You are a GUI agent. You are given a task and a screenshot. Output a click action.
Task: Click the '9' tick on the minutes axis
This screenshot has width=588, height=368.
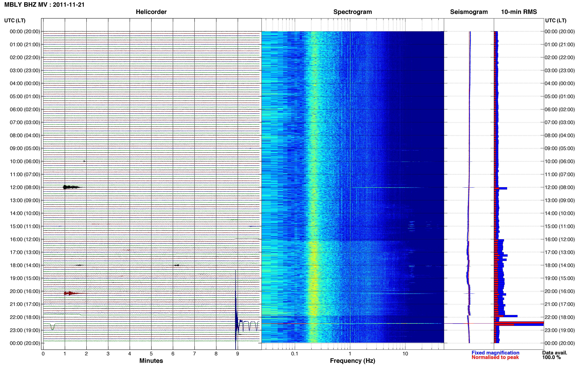(x=237, y=354)
